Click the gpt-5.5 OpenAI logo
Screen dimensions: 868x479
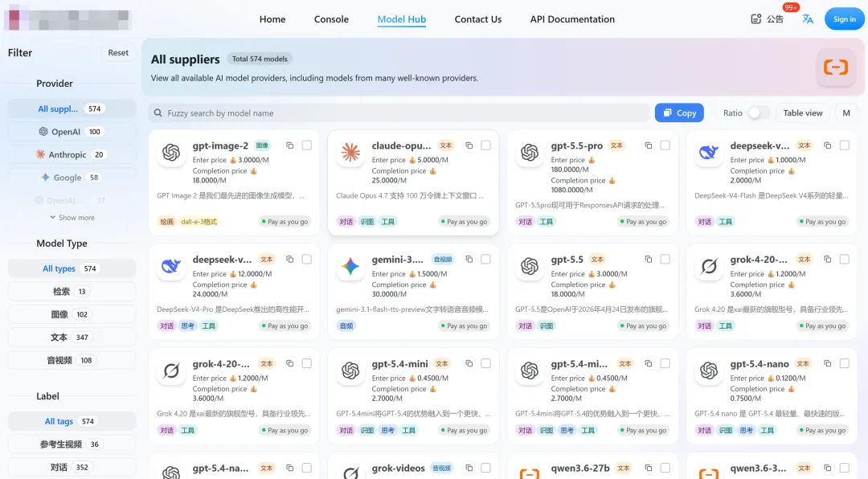point(530,266)
